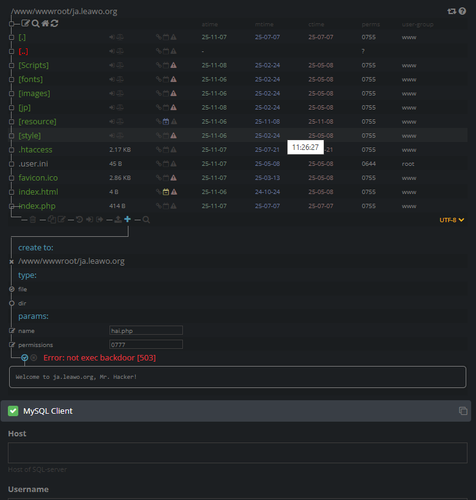Image resolution: width=476 pixels, height=500 pixels.
Task: Click the copy icon in bottom toolbar
Action: (x=52, y=219)
